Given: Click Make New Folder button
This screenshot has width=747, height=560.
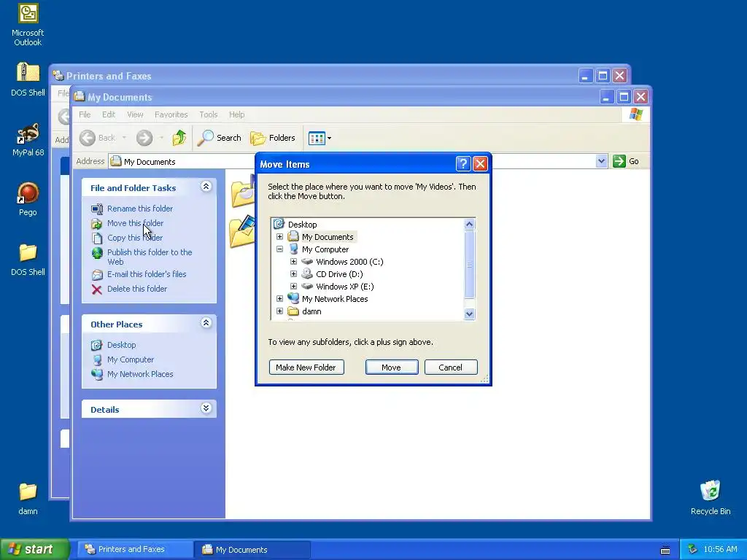Looking at the screenshot, I should point(306,367).
